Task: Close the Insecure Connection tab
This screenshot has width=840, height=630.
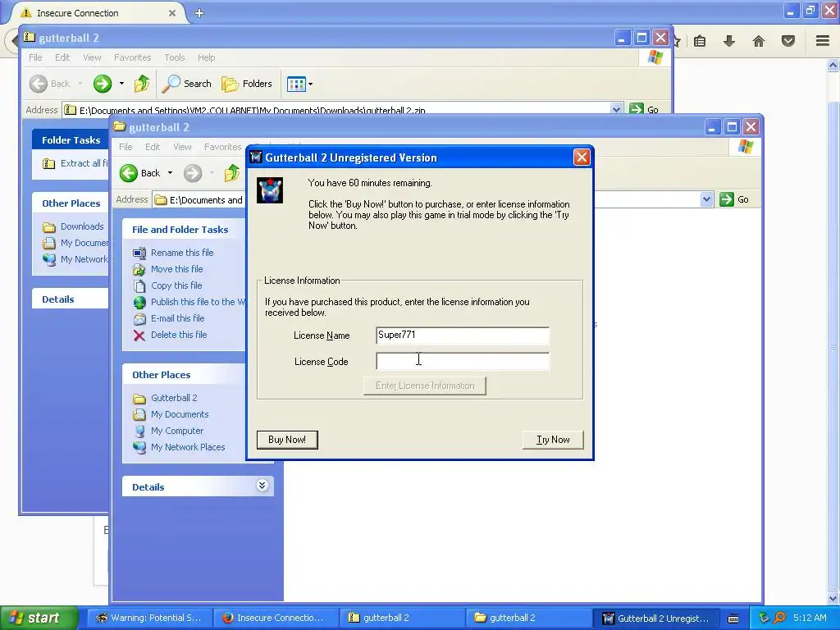Action: pyautogui.click(x=172, y=13)
